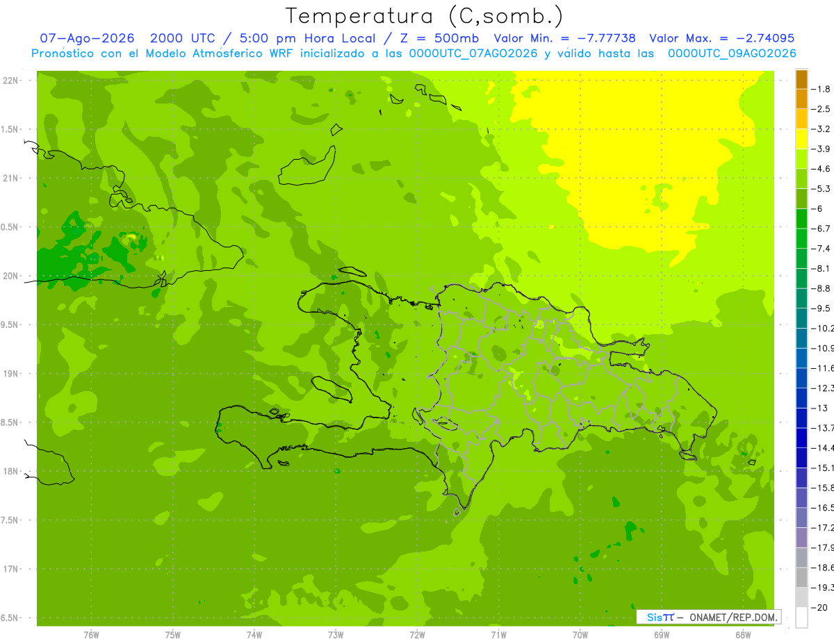Click '5:00 pm Hora Local' text

coord(307,38)
